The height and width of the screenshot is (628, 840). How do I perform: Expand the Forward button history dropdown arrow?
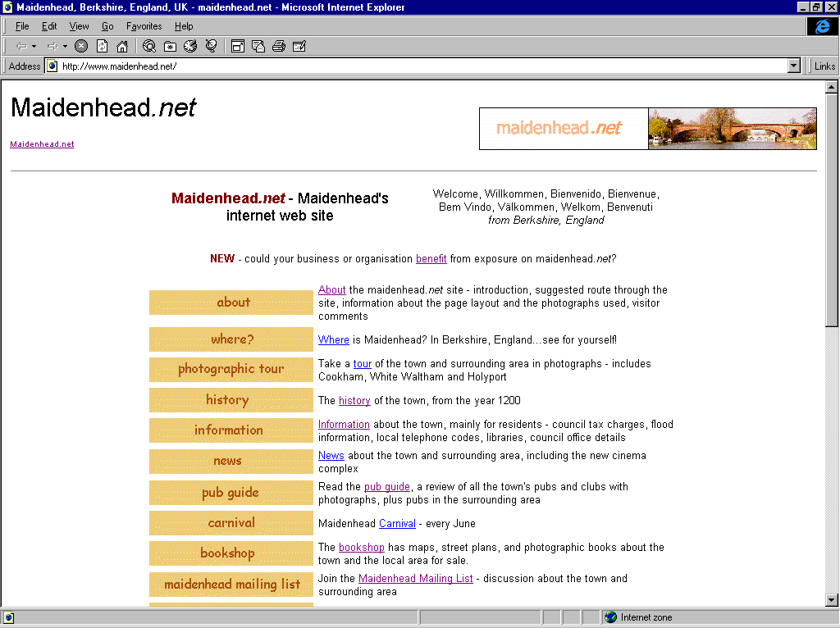(x=65, y=46)
